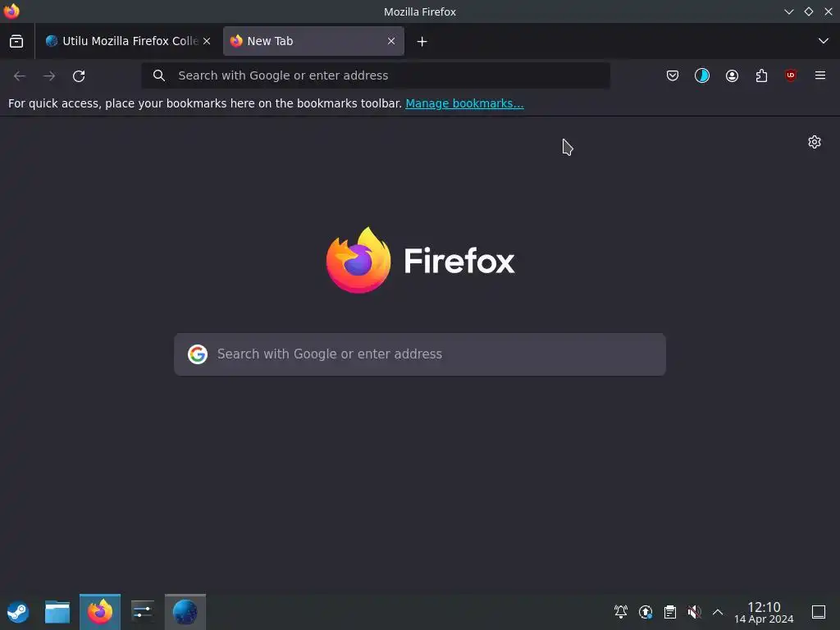Open a new tab with the plus button

(x=422, y=41)
